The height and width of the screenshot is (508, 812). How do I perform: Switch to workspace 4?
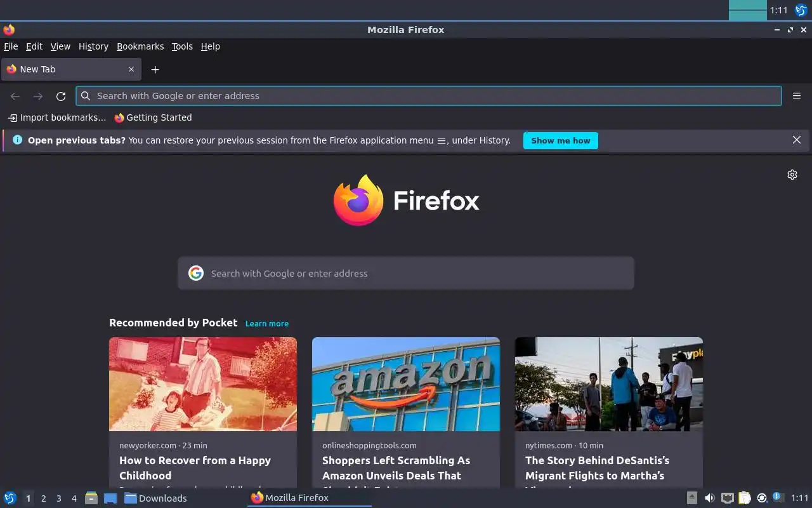(74, 498)
